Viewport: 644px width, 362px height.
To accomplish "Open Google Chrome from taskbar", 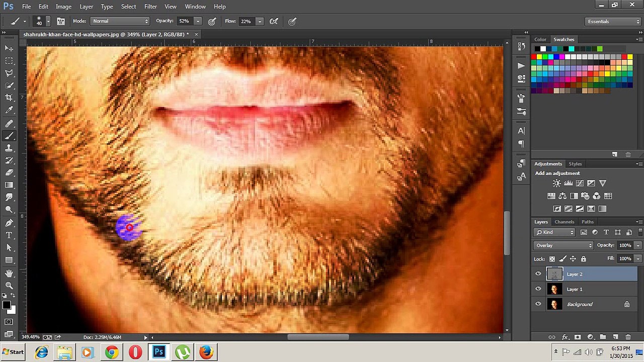I will pos(112,352).
